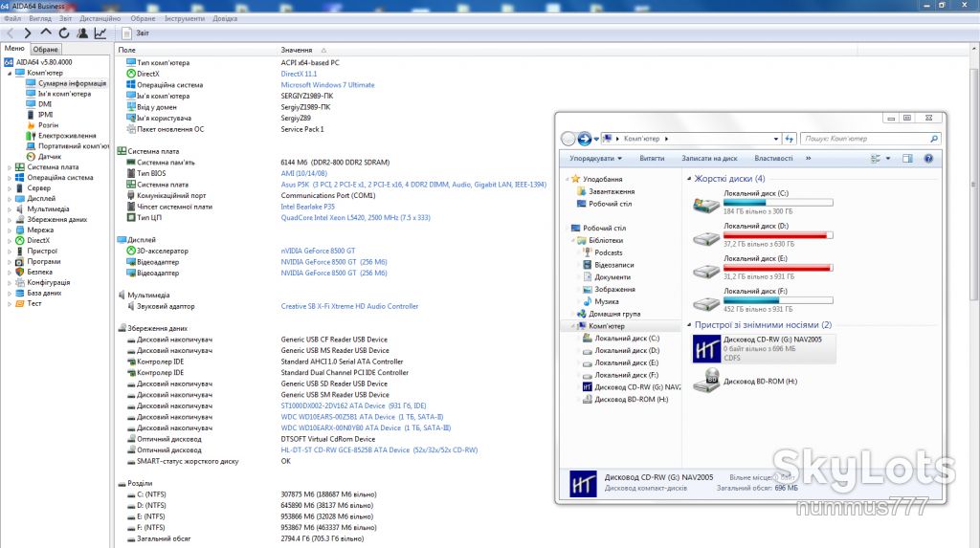Expand the Операційна система tree node
This screenshot has height=548, width=980.
pos(10,178)
